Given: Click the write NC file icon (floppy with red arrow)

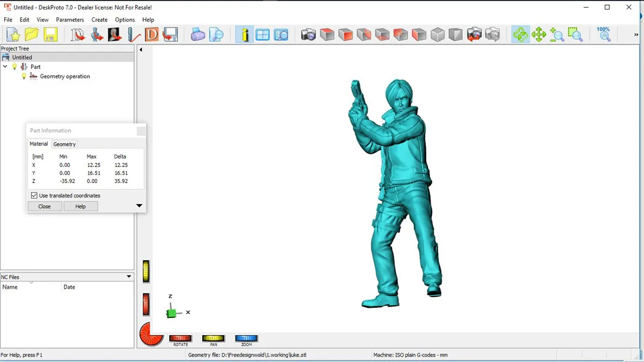Looking at the screenshot, I should 170,35.
